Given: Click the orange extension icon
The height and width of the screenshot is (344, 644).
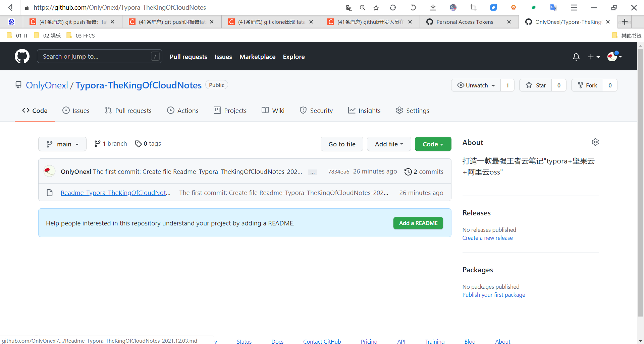Looking at the screenshot, I should (x=514, y=7).
